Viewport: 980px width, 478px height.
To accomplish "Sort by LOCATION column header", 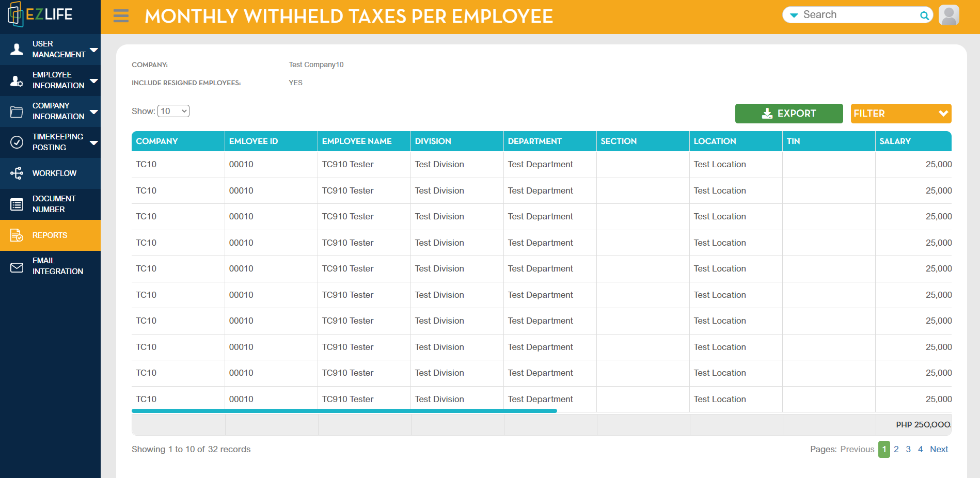I will pyautogui.click(x=735, y=141).
